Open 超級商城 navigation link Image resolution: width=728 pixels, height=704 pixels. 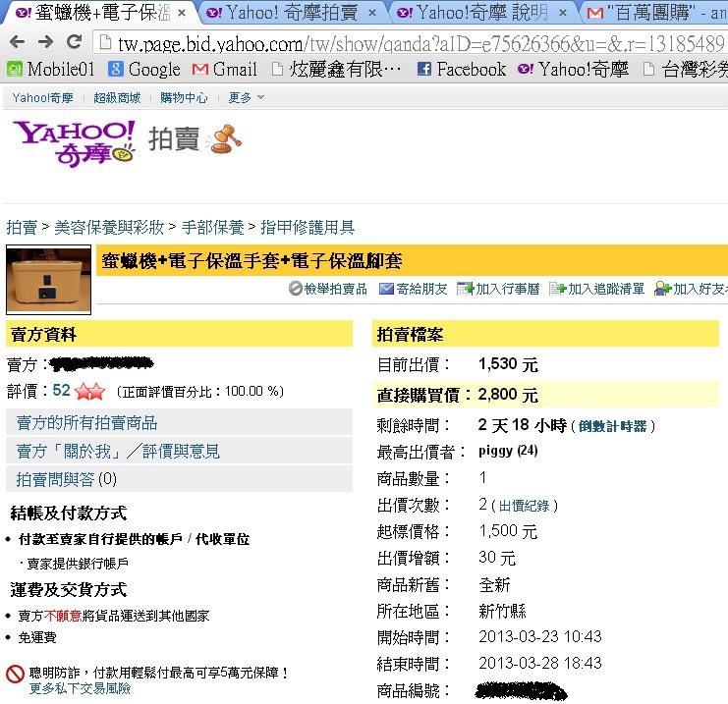117,98
